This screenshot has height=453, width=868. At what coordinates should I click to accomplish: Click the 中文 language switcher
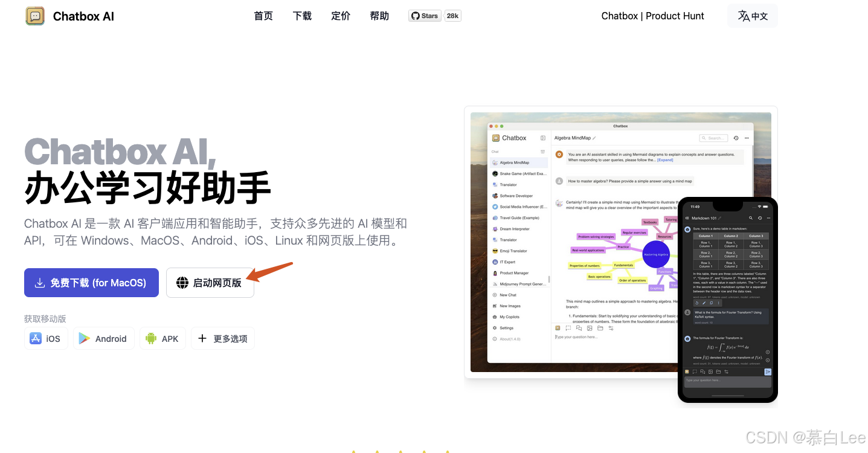tap(753, 16)
